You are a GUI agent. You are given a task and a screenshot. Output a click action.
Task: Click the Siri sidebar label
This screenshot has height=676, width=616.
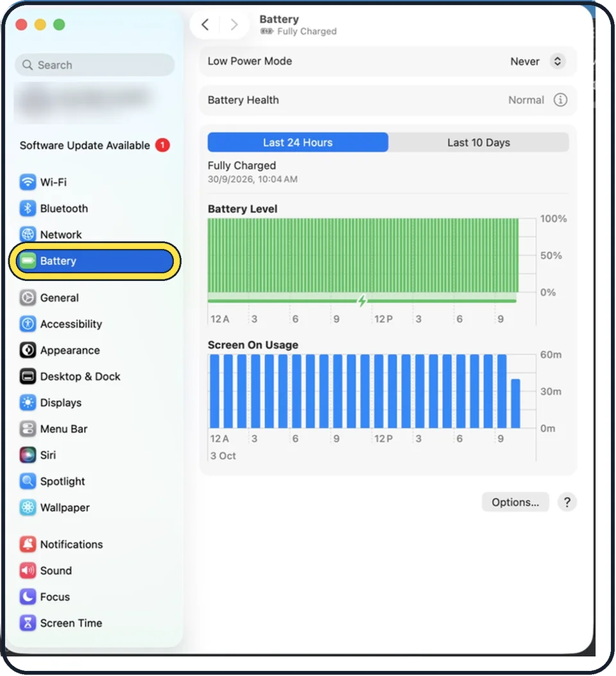(48, 455)
